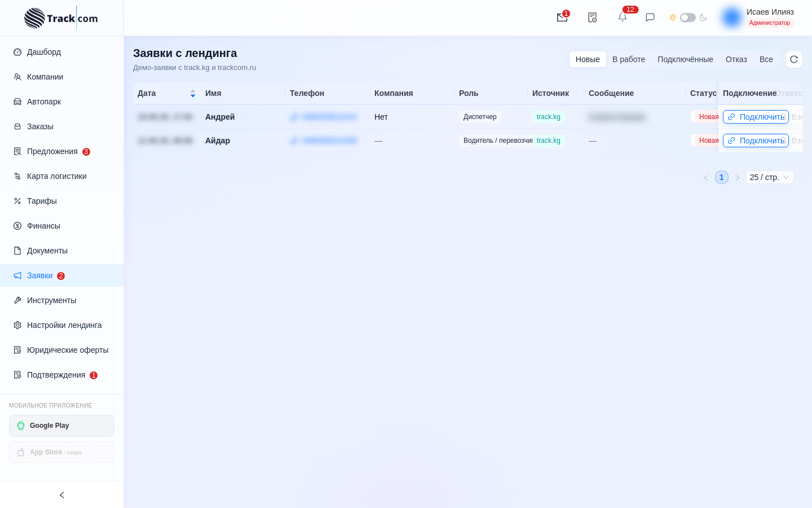
Task: Click track.kg source tag for Андрей
Action: [549, 117]
